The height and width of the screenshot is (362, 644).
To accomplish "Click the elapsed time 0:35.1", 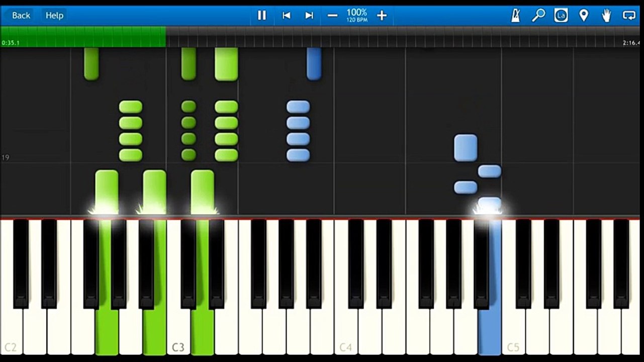I will click(x=11, y=43).
